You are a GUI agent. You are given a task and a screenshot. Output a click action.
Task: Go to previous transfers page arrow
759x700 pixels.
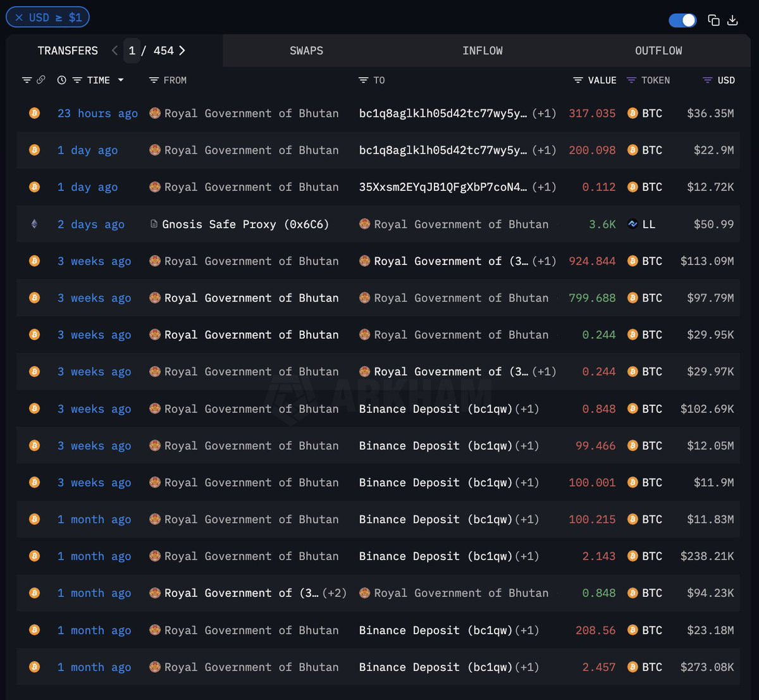(x=114, y=51)
